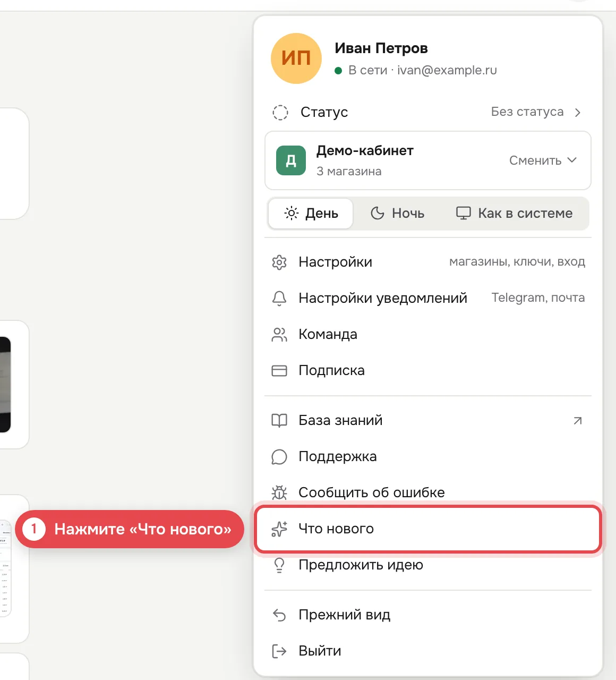This screenshot has height=680, width=616.
Task: Open the Статус row
Action: coord(428,112)
